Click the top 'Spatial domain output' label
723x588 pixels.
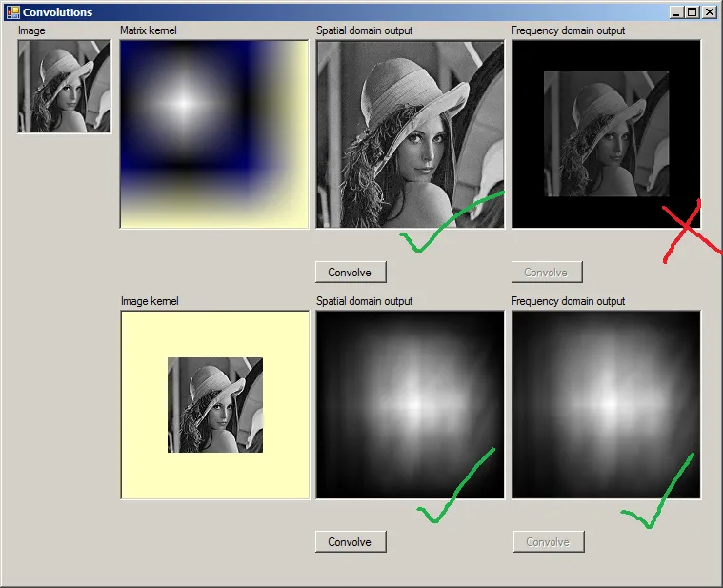[x=364, y=30]
